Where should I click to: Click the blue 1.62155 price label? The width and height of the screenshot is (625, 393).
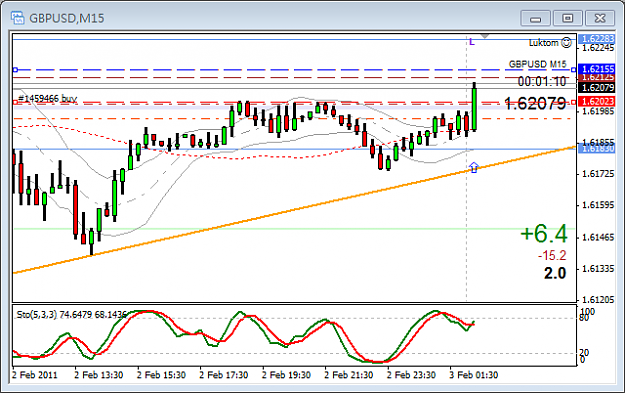597,69
